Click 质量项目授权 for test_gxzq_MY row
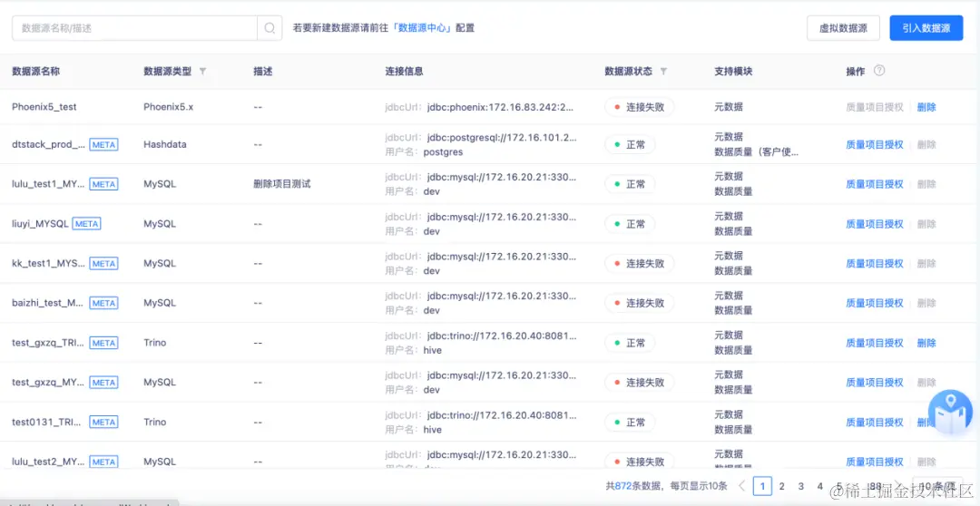This screenshot has height=506, width=980. 875,383
